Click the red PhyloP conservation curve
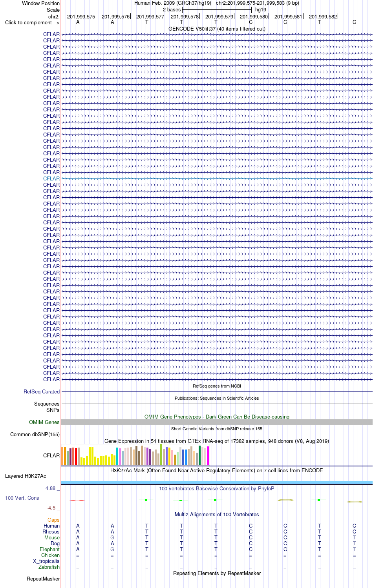This screenshot has height=588, width=373. tap(77, 500)
